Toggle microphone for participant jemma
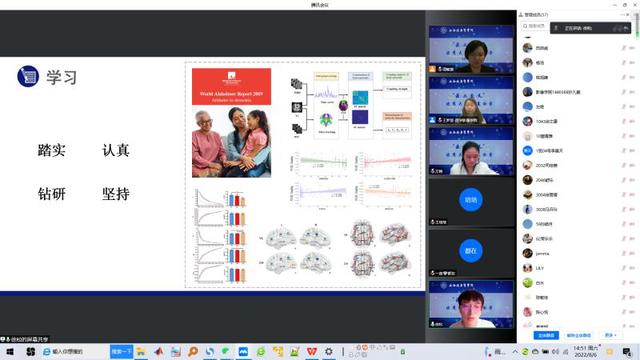 point(624,253)
